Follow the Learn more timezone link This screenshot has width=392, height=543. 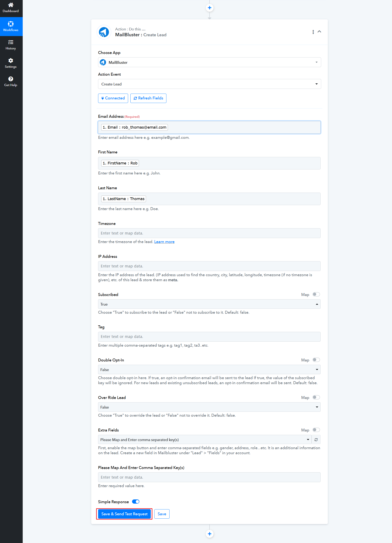coord(164,242)
